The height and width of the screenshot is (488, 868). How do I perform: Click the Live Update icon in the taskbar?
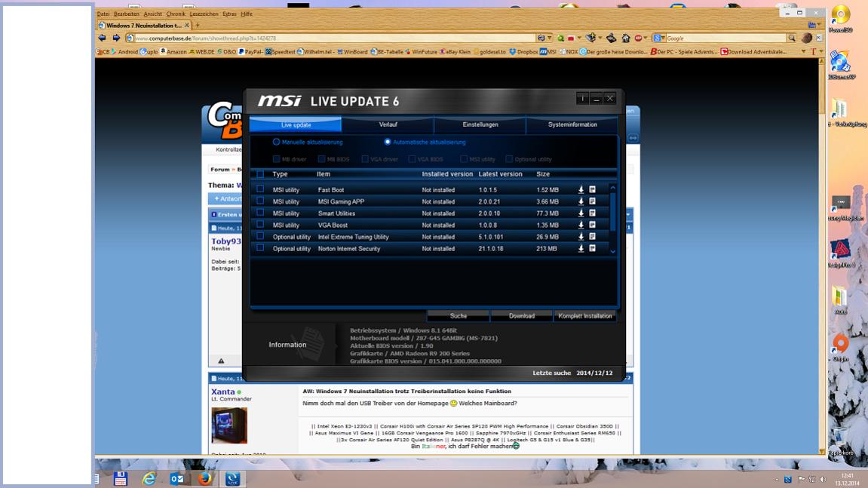coord(232,478)
